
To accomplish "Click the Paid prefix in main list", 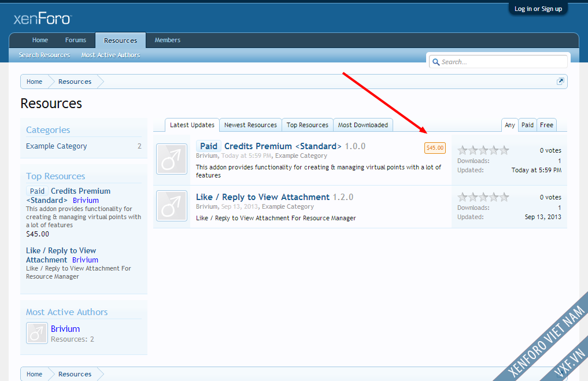I will point(209,146).
